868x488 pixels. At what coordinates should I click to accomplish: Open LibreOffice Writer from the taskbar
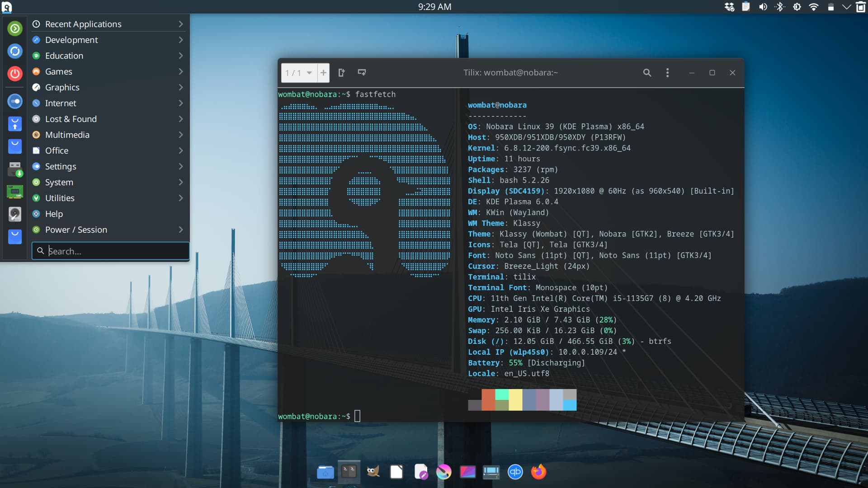(x=396, y=472)
